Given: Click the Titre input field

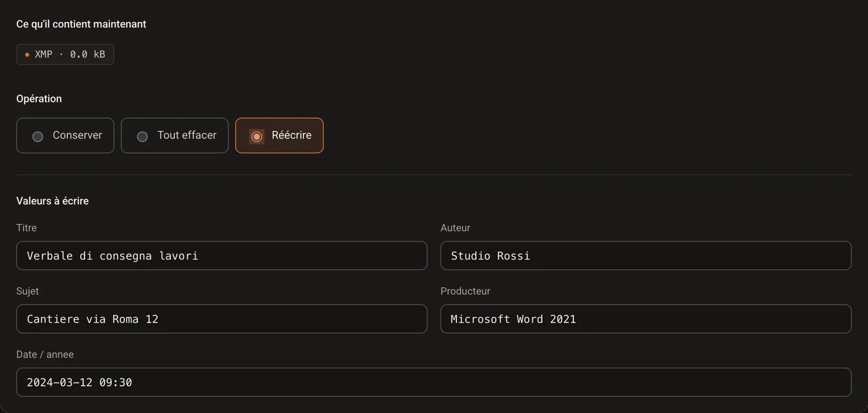Looking at the screenshot, I should [222, 256].
